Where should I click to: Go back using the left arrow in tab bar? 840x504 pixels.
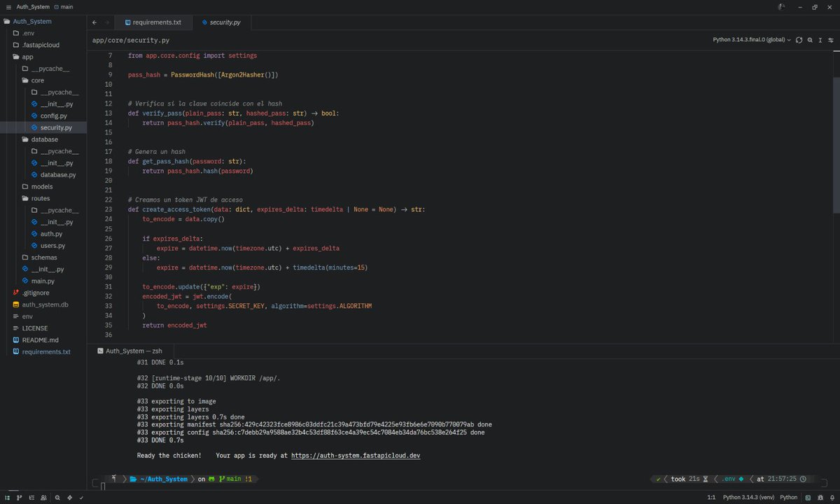[96, 22]
